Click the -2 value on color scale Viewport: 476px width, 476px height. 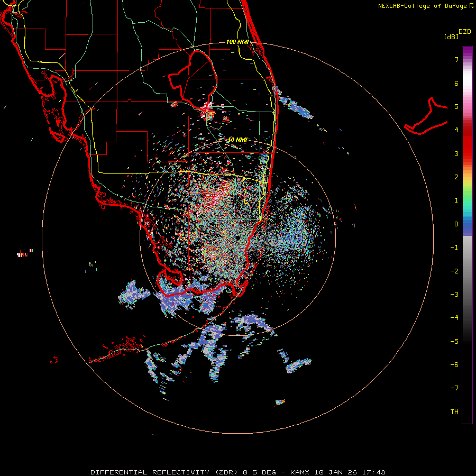coord(454,271)
